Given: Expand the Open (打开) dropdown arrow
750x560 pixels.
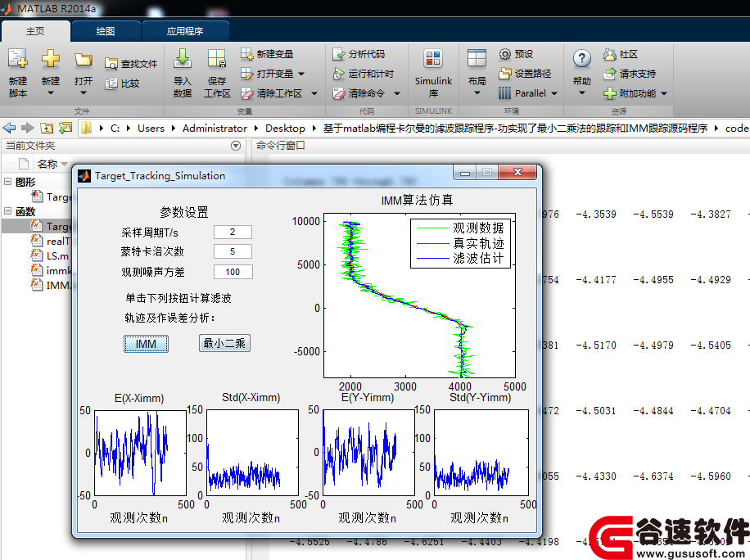Looking at the screenshot, I should pos(84,93).
